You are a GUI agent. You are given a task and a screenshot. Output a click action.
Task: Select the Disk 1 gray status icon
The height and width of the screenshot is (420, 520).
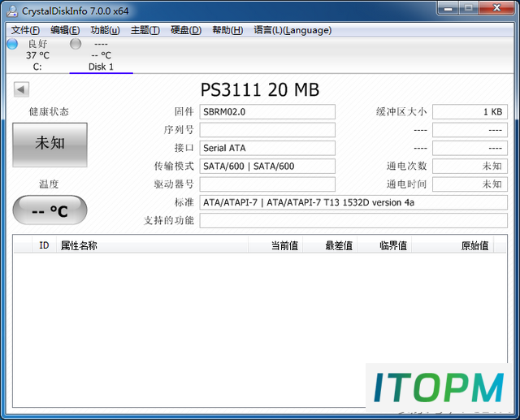click(76, 44)
